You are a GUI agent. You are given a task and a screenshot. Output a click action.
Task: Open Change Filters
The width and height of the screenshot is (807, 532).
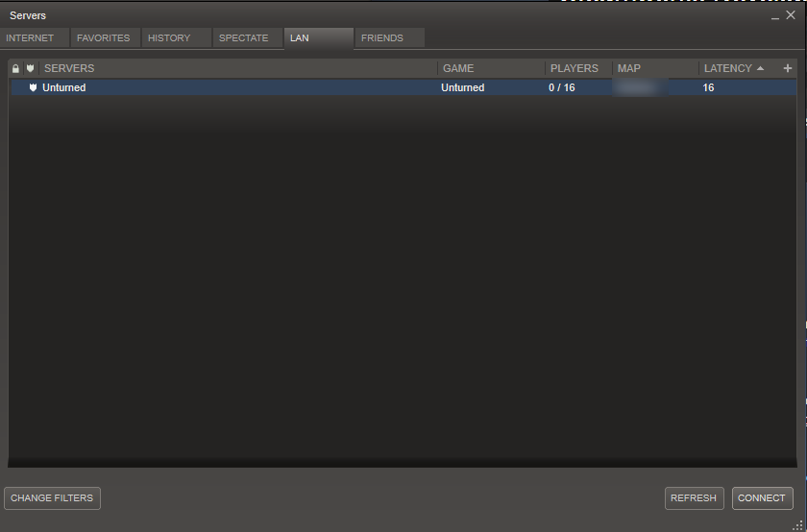point(52,498)
